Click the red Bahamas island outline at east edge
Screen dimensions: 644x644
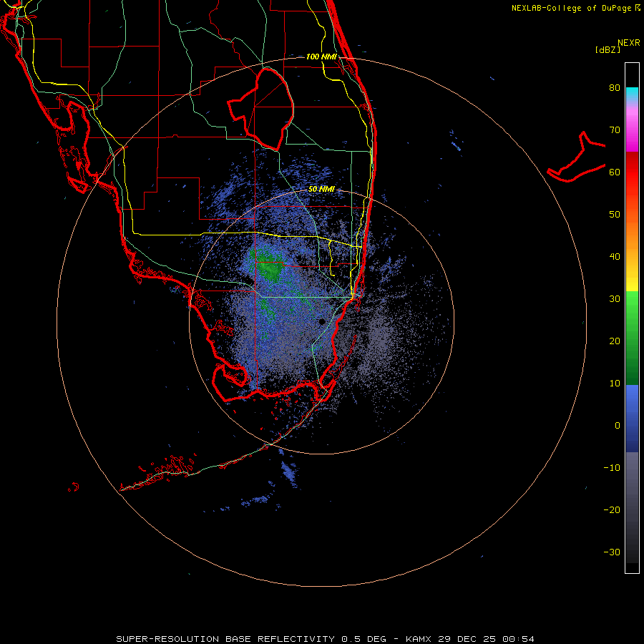click(577, 158)
